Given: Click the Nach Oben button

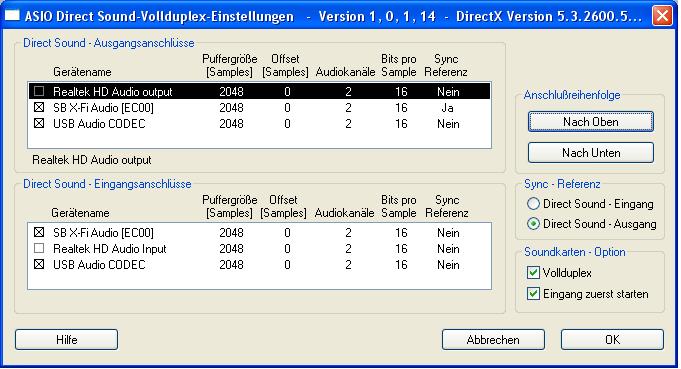Looking at the screenshot, I should (591, 122).
